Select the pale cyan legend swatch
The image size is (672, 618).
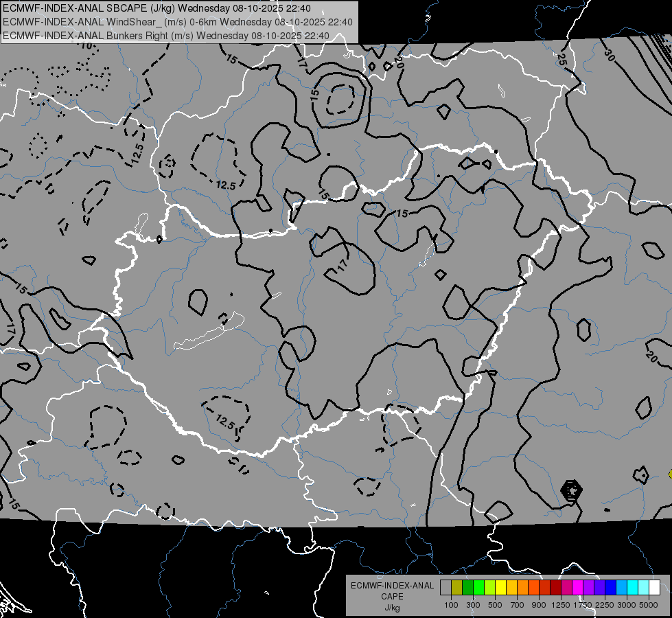coord(644,588)
